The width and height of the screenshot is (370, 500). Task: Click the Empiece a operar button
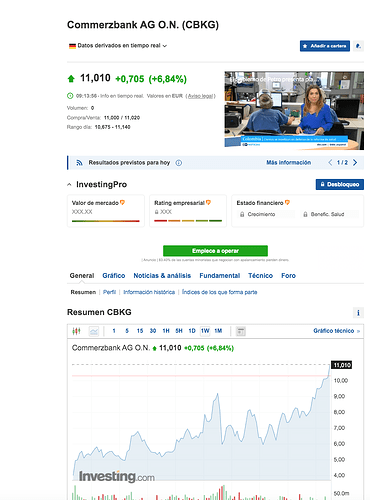[215, 251]
